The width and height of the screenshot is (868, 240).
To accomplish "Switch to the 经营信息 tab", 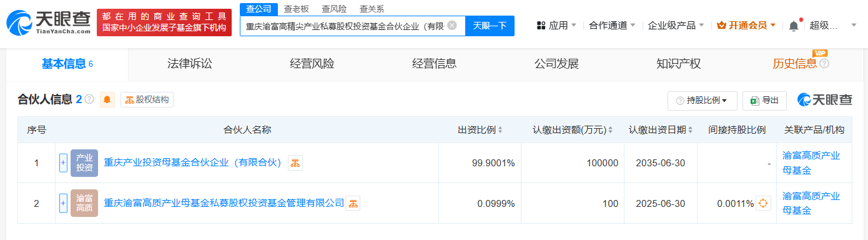I will [434, 64].
